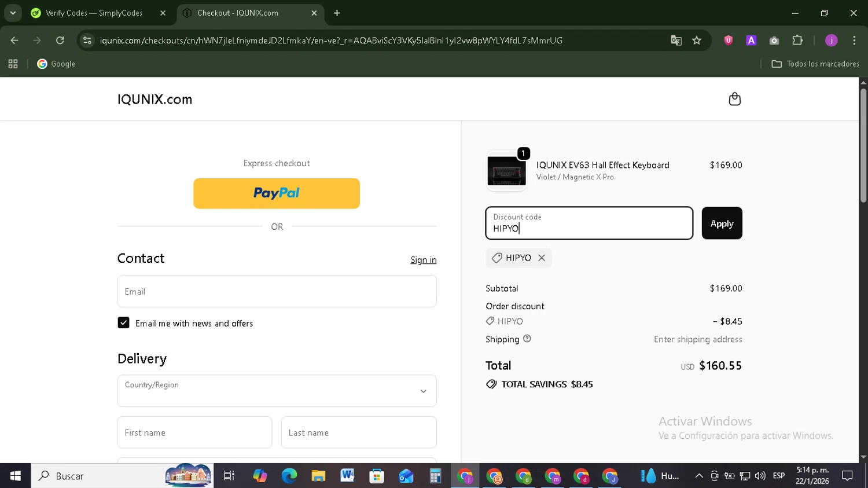Open the Chrome three-dot menu

pyautogui.click(x=854, y=40)
